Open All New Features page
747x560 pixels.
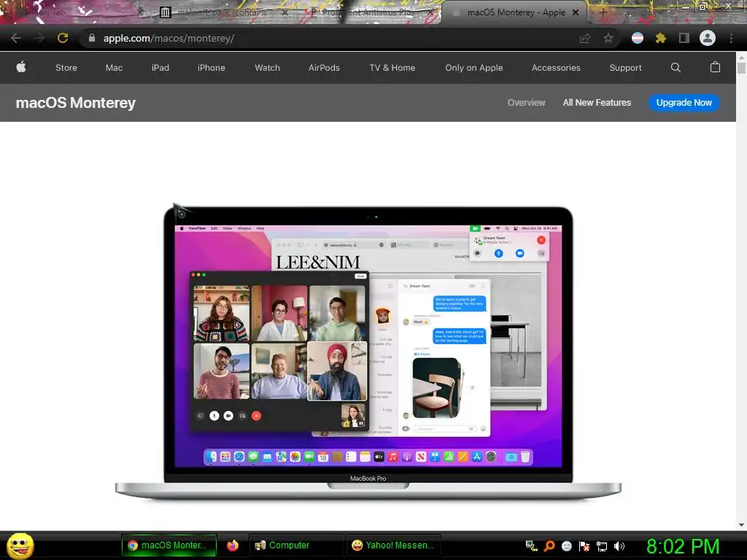(597, 102)
